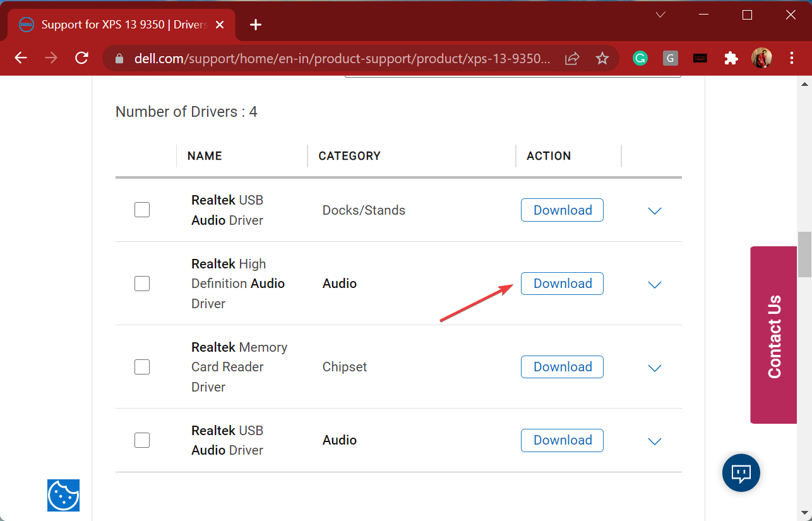
Task: Click the Number of Drivers : 4 text
Action: click(186, 112)
